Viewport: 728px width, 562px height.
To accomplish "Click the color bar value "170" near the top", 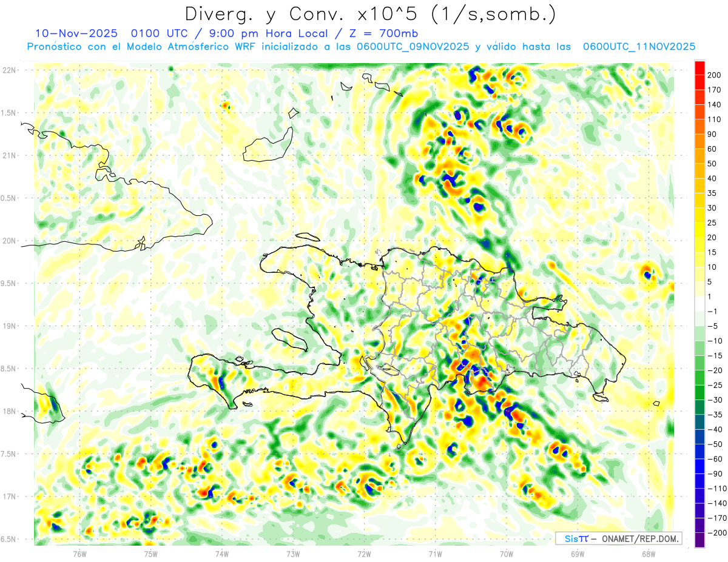I will point(715,90).
